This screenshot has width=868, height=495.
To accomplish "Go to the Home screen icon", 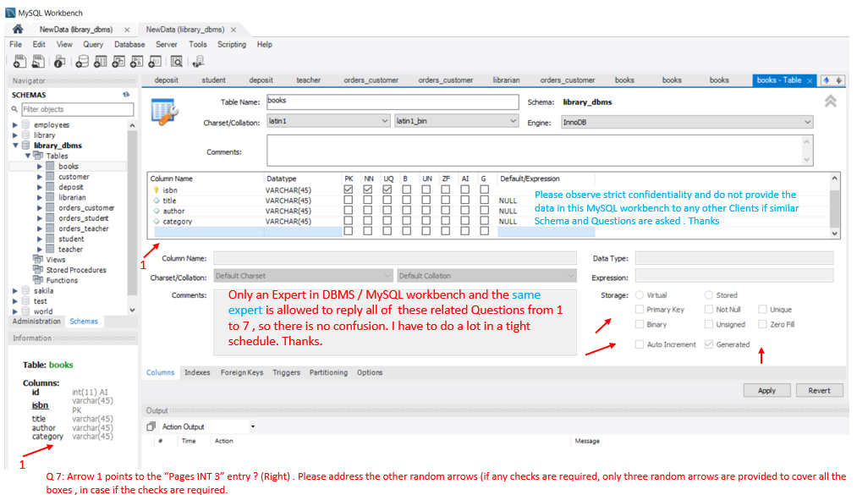I will tap(18, 29).
